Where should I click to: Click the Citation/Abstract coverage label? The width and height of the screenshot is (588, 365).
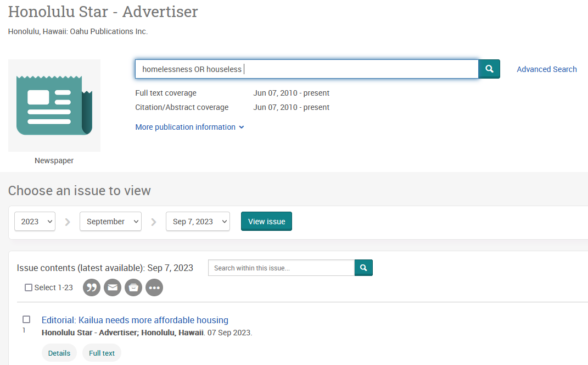(182, 107)
